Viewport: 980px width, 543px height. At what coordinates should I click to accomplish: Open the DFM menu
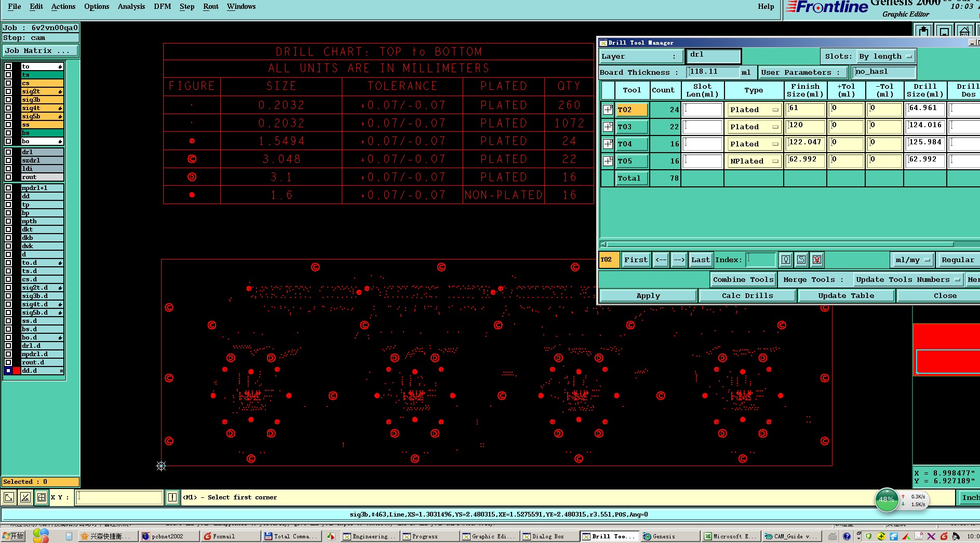click(162, 6)
